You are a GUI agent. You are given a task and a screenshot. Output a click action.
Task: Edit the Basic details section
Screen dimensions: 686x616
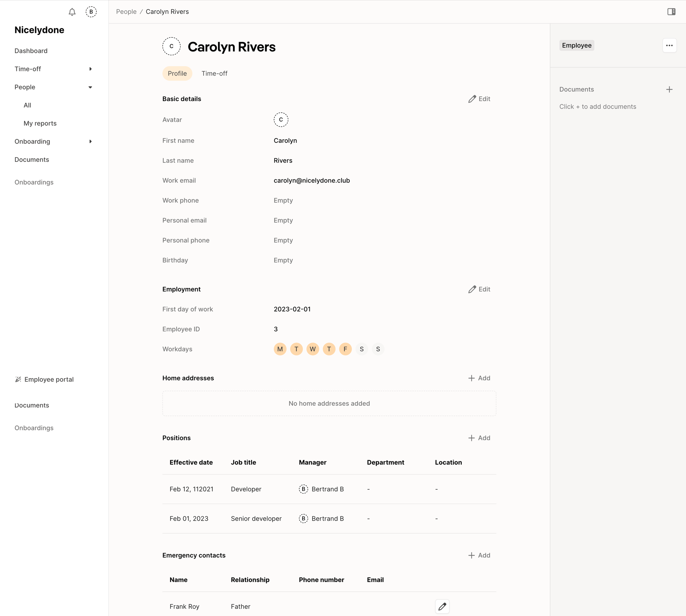pyautogui.click(x=479, y=99)
